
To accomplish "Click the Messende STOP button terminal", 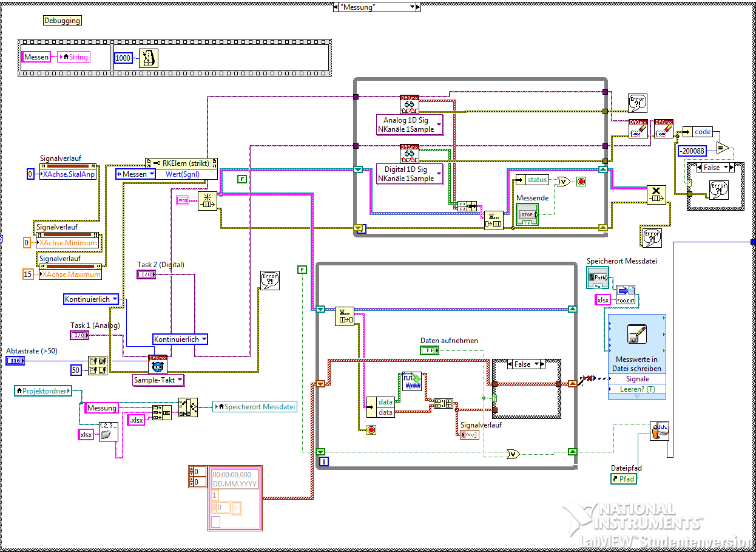I will pos(527,214).
